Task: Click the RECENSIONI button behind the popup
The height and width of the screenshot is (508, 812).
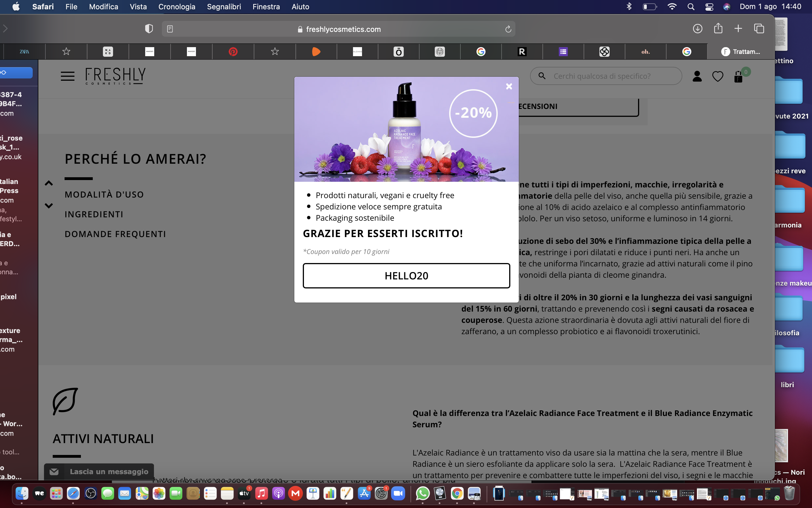Action: click(x=579, y=107)
